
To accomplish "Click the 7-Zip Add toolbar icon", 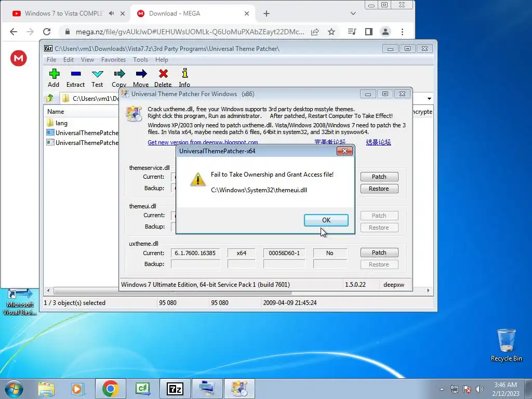I will (x=54, y=78).
